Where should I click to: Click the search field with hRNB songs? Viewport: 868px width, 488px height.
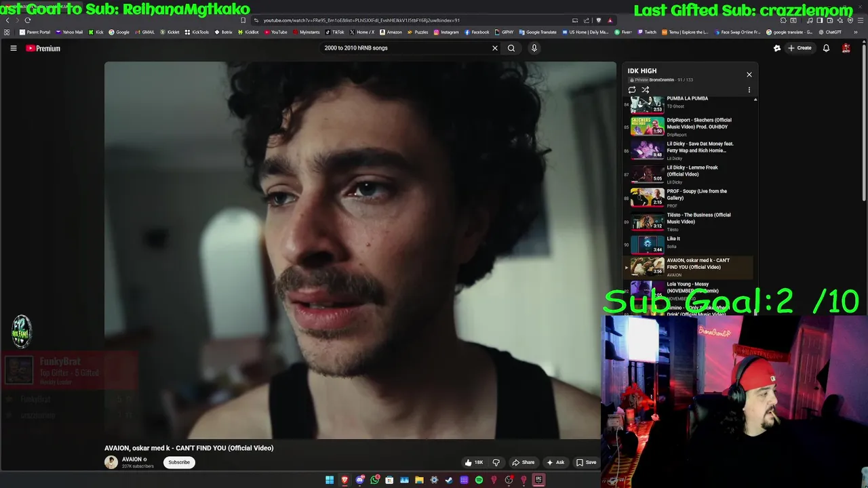tap(406, 48)
